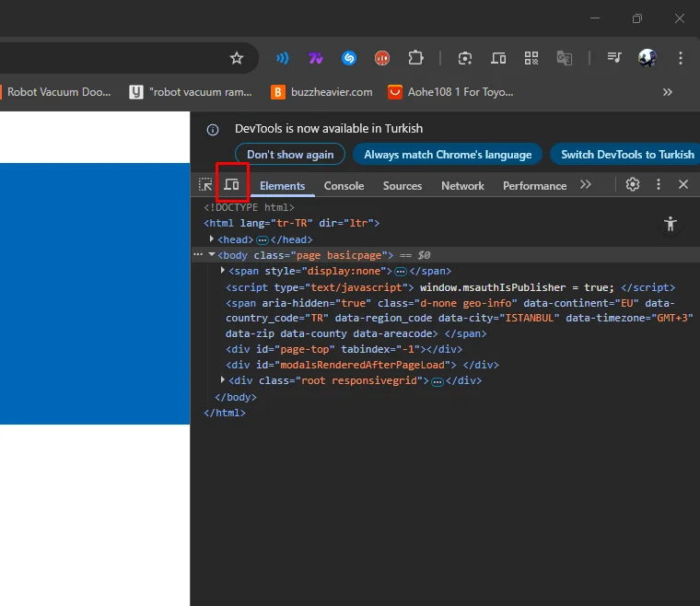Bookmark this page with star icon
The image size is (700, 606).
point(237,58)
